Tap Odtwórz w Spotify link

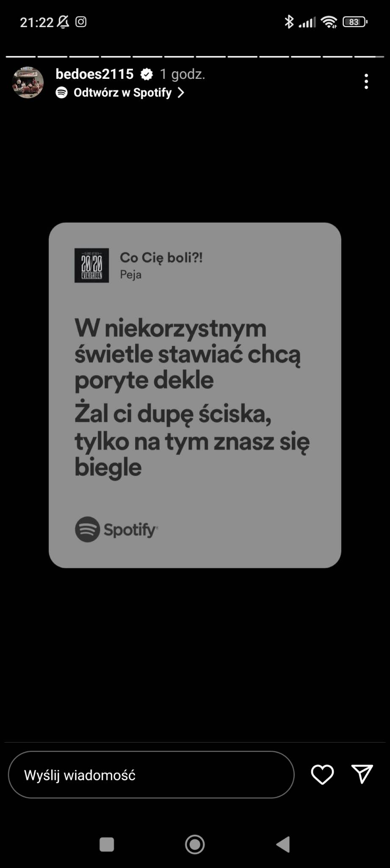tap(122, 93)
